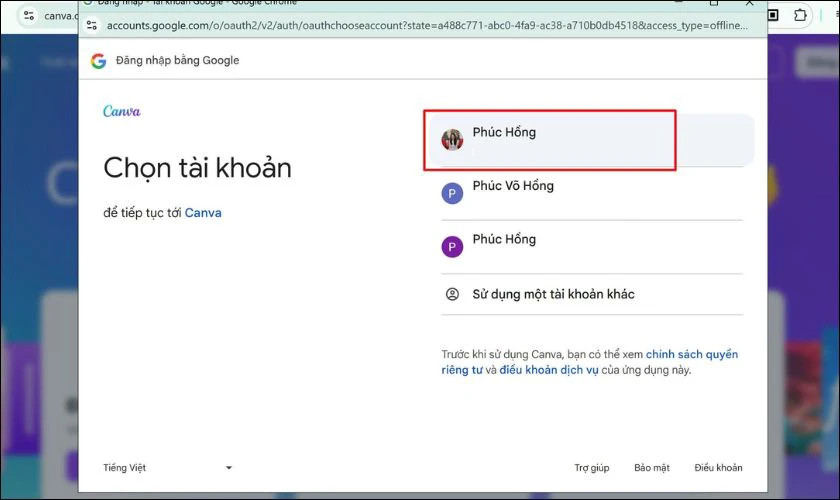Viewport: 840px width, 500px height.
Task: Click the person icon beside 'Sử dụng một tài khoản khác'
Action: tap(452, 294)
